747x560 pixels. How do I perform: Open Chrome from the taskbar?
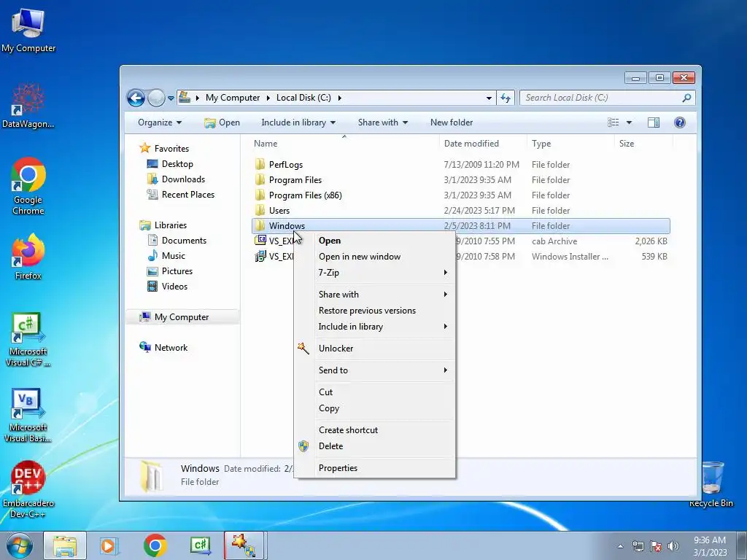pyautogui.click(x=155, y=545)
